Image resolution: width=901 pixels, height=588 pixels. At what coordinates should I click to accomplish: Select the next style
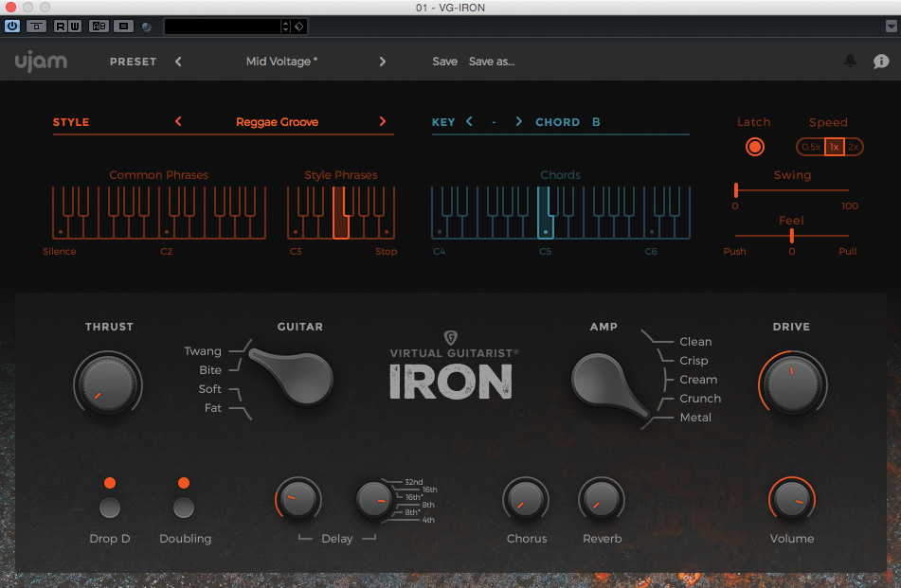coord(382,121)
